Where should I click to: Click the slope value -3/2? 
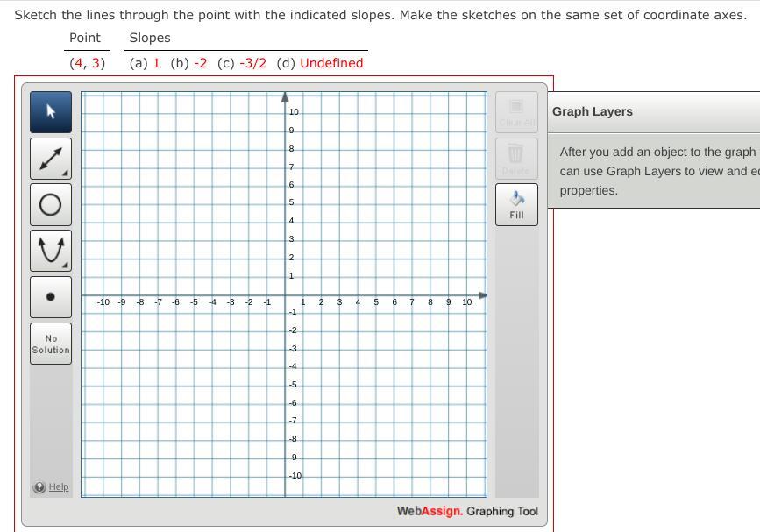coord(253,63)
